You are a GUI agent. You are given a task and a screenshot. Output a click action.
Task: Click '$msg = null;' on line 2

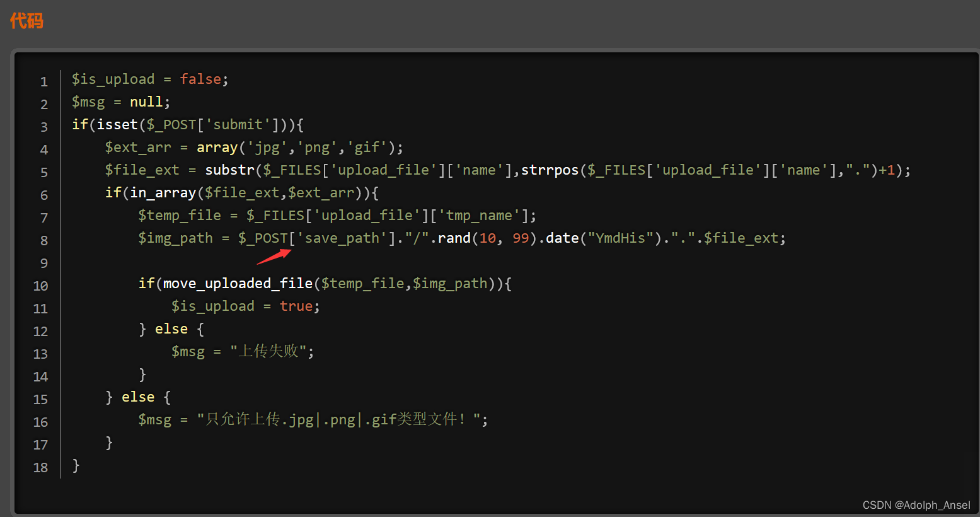(x=121, y=102)
